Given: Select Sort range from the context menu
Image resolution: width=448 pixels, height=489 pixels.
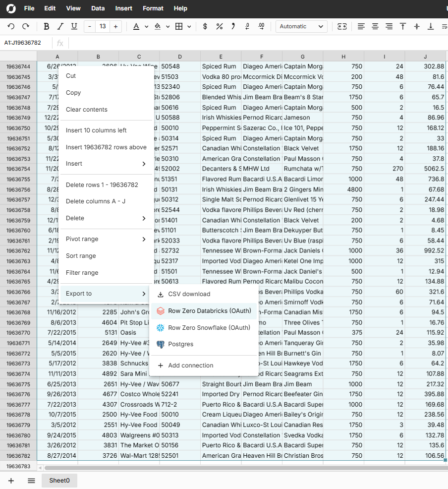Looking at the screenshot, I should click(x=80, y=255).
